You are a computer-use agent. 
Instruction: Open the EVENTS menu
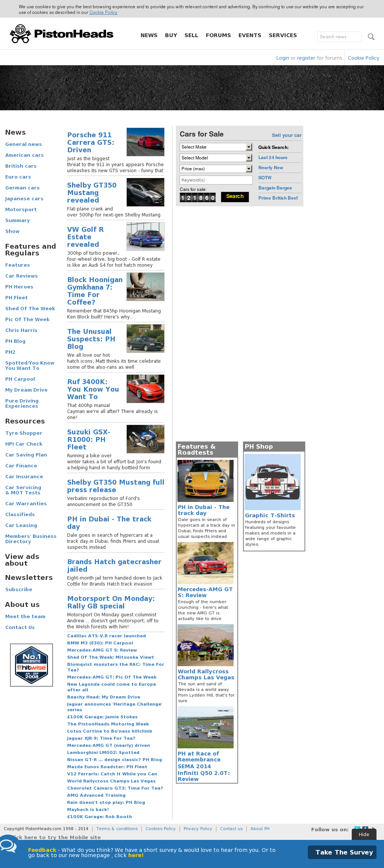tap(250, 35)
